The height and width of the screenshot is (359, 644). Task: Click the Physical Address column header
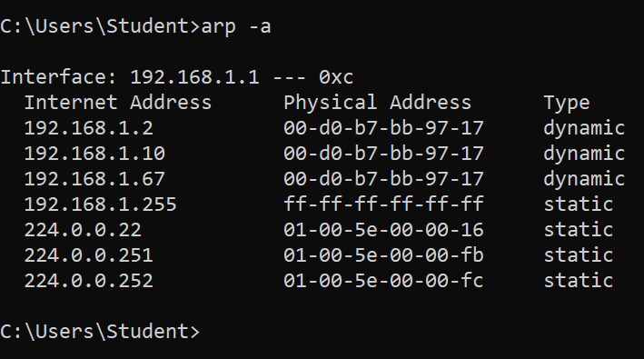[378, 103]
